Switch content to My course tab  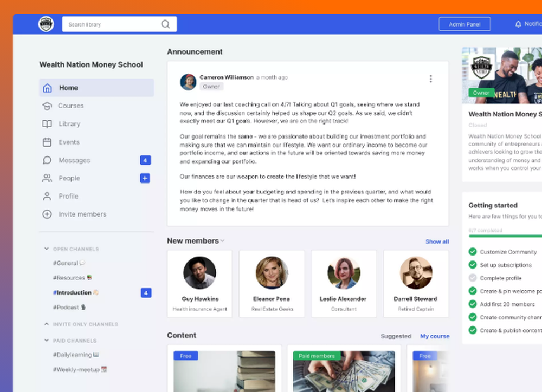[x=435, y=336]
